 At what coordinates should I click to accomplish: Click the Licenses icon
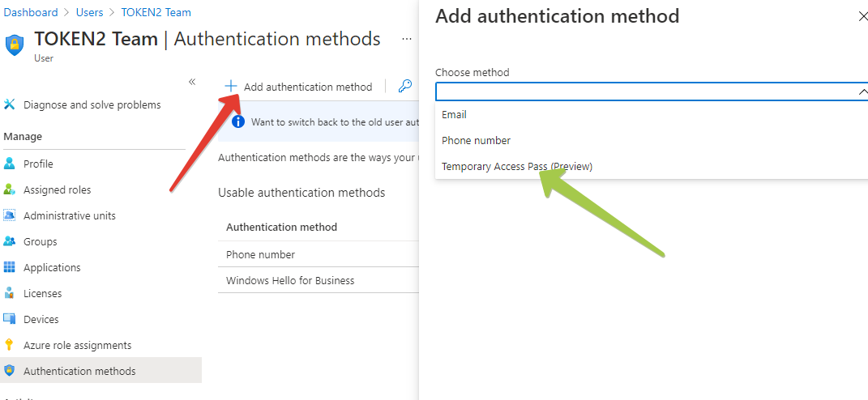pos(10,293)
